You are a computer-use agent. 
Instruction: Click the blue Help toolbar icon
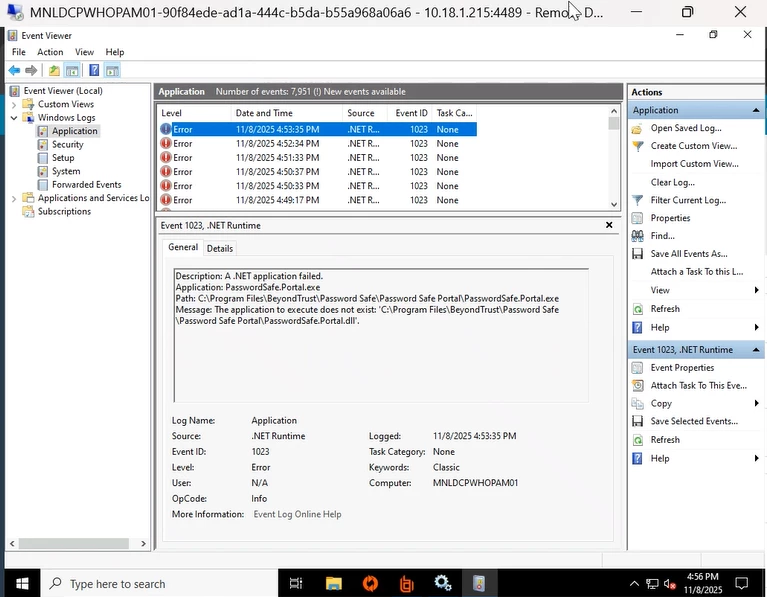(94, 70)
